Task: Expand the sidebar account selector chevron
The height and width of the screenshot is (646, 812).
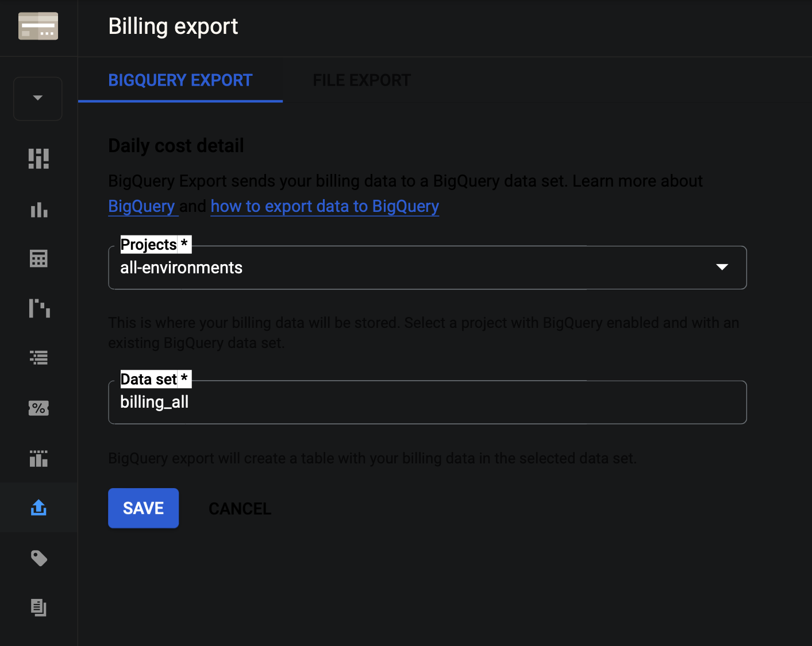Action: [x=37, y=99]
